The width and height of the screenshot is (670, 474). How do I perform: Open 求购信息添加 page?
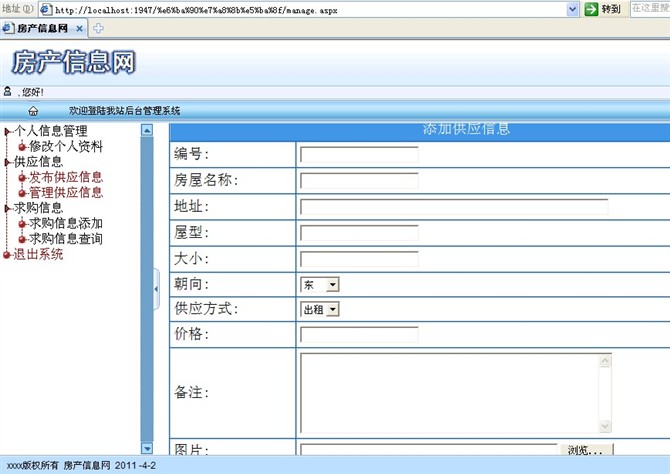(x=66, y=223)
